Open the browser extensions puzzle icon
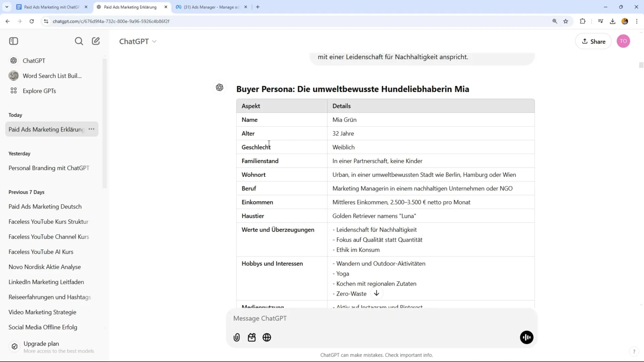Viewport: 644px width, 362px height. pyautogui.click(x=583, y=21)
